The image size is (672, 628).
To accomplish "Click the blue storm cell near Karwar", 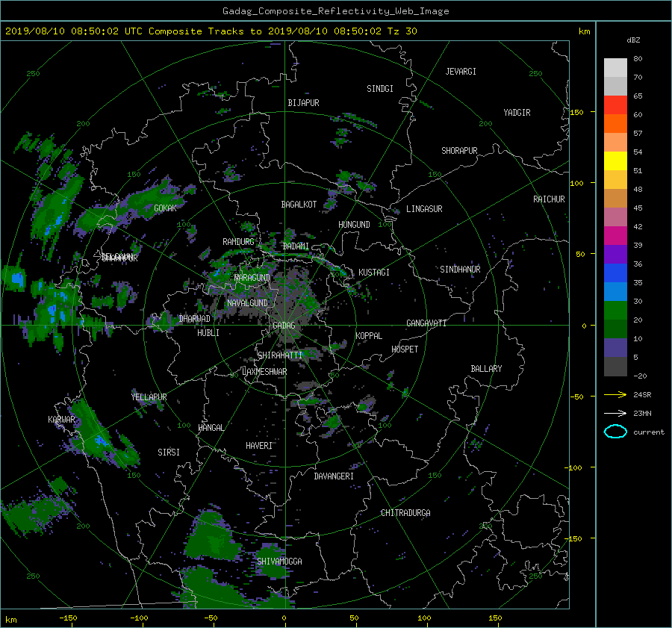I will (101, 441).
